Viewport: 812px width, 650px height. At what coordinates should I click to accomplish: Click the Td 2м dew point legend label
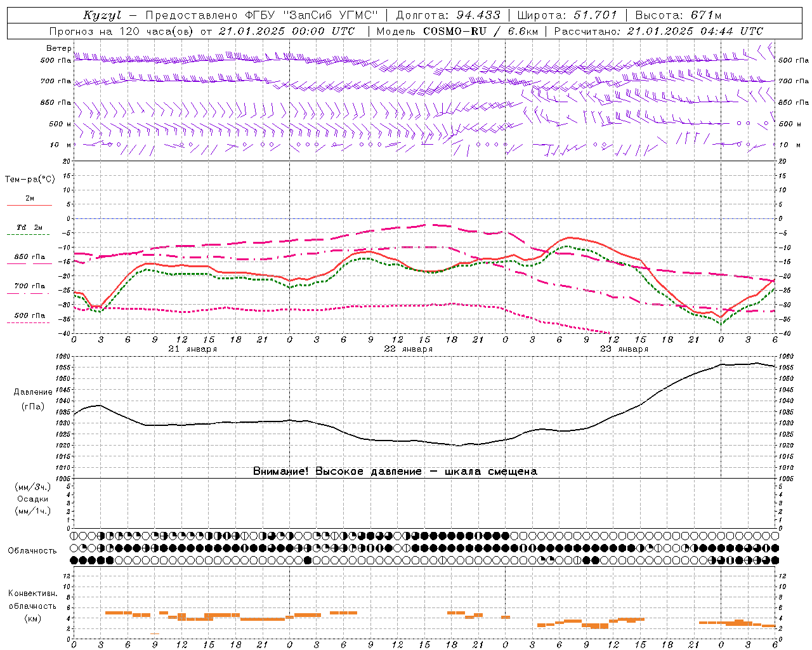point(29,227)
